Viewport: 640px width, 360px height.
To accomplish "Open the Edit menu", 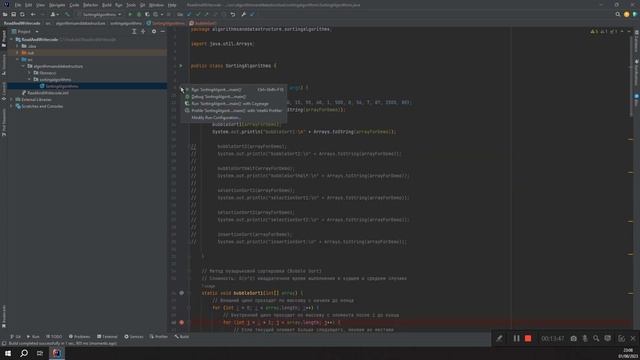I will pos(28,5).
